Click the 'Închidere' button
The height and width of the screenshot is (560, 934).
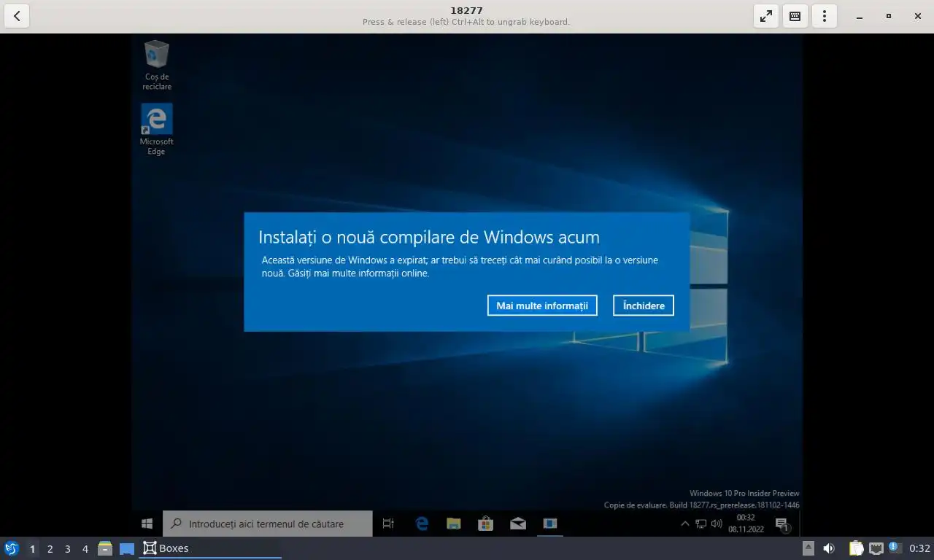[x=644, y=306]
